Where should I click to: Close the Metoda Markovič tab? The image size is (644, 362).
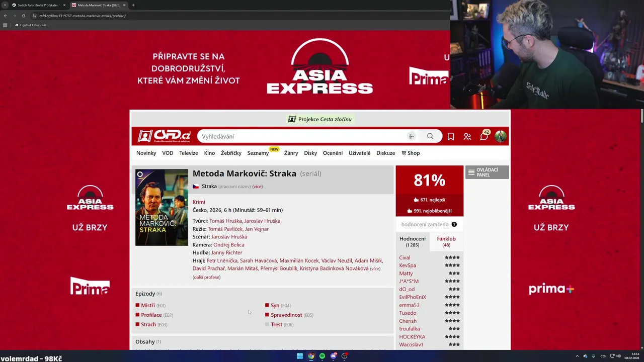tap(124, 5)
